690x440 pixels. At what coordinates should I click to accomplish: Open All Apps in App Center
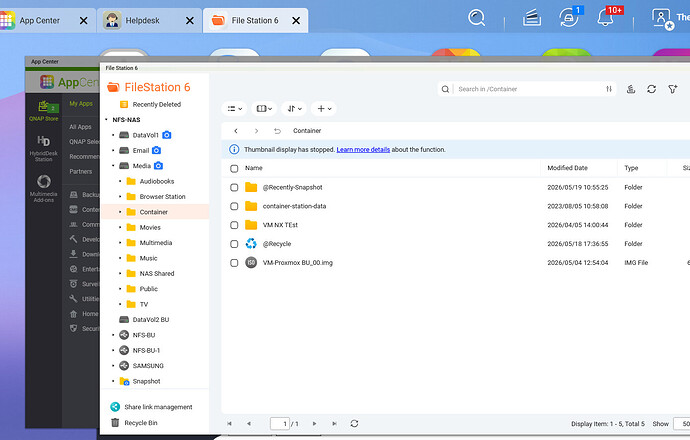[x=80, y=127]
